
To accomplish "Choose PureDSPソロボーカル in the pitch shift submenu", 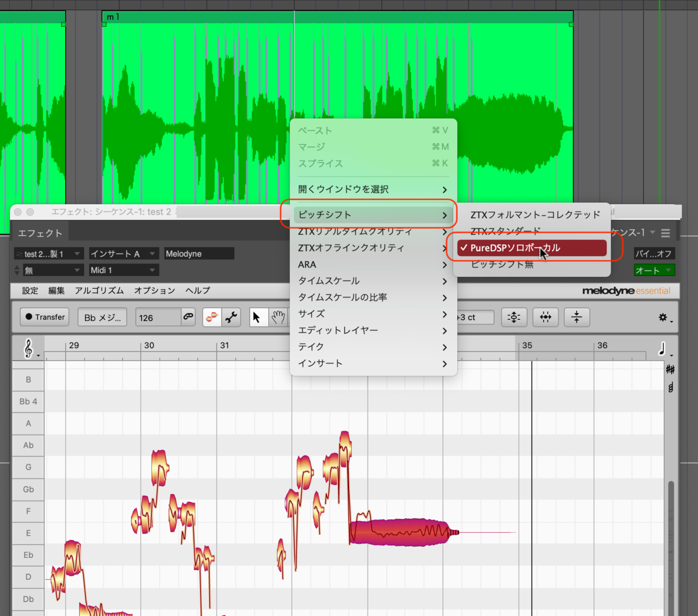I will coord(532,248).
